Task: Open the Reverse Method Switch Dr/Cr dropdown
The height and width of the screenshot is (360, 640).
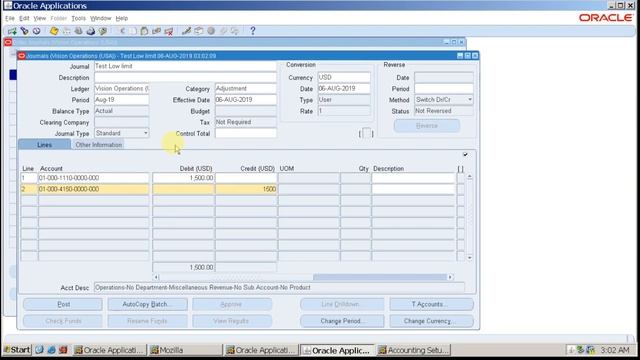Action: coord(470,100)
